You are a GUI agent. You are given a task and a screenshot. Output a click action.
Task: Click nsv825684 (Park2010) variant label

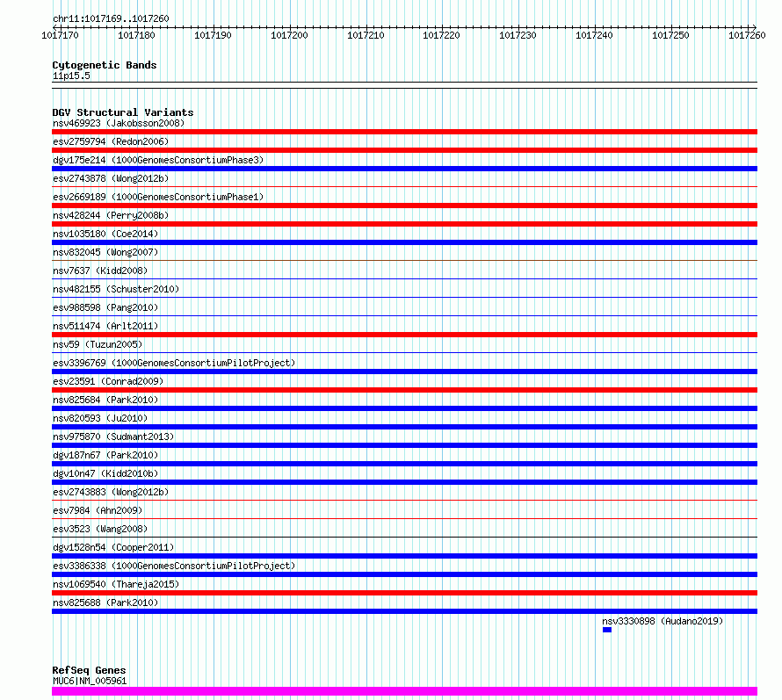click(x=105, y=400)
